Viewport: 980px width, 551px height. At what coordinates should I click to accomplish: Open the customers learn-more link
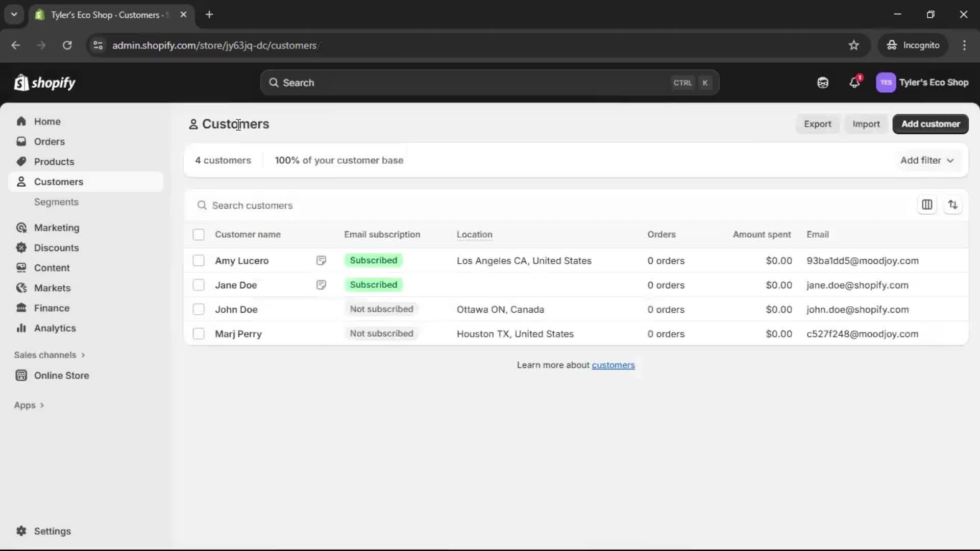pos(613,365)
